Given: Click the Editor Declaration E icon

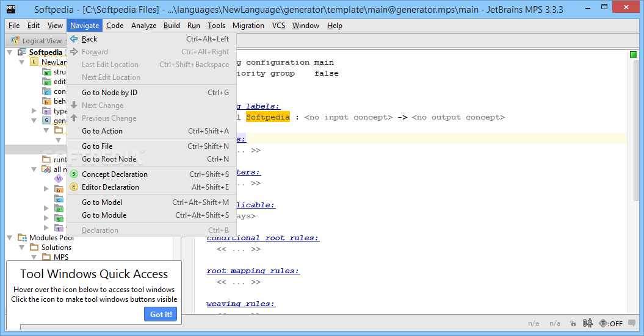Looking at the screenshot, I should point(74,187).
